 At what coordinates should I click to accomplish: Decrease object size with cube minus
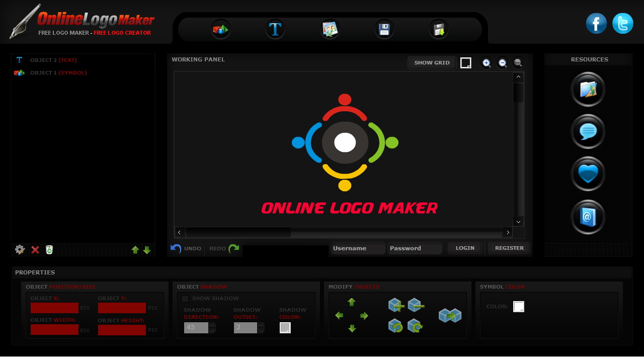coord(416,305)
